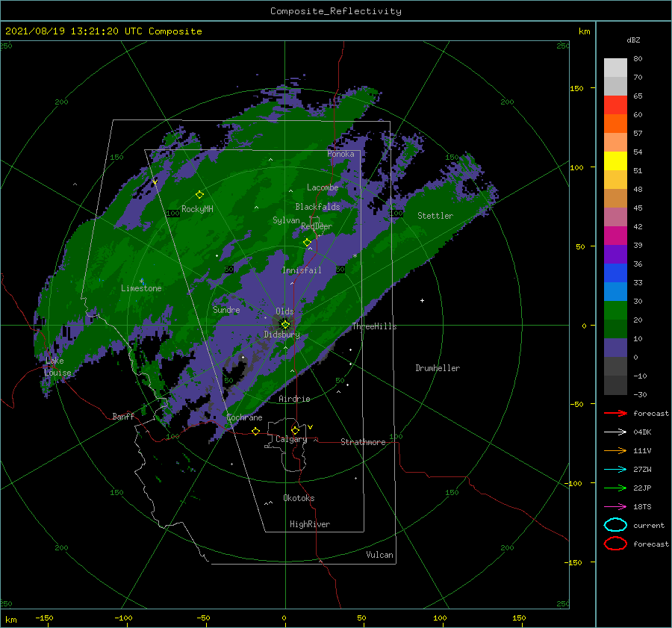This screenshot has width=672, height=628.
Task: Click the Blackfalds city label
Action: tap(317, 207)
